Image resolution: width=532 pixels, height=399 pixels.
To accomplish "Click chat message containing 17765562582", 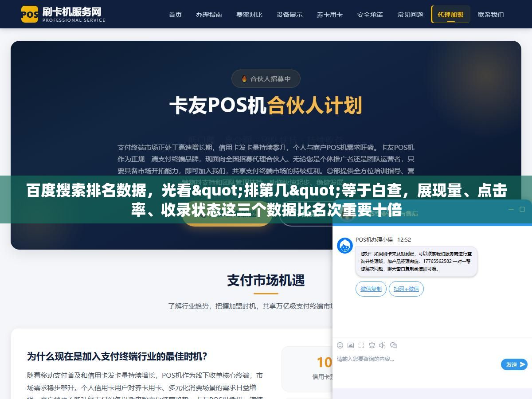I will (416, 261).
